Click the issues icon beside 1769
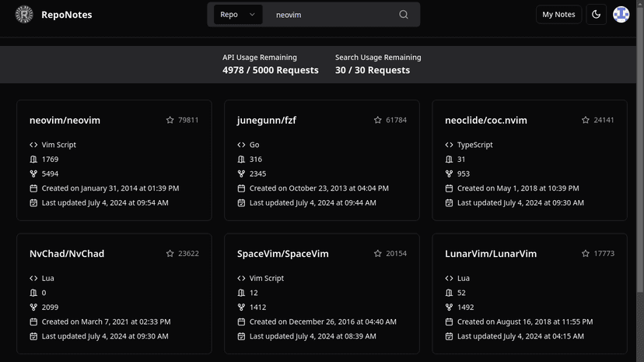 [x=33, y=159]
